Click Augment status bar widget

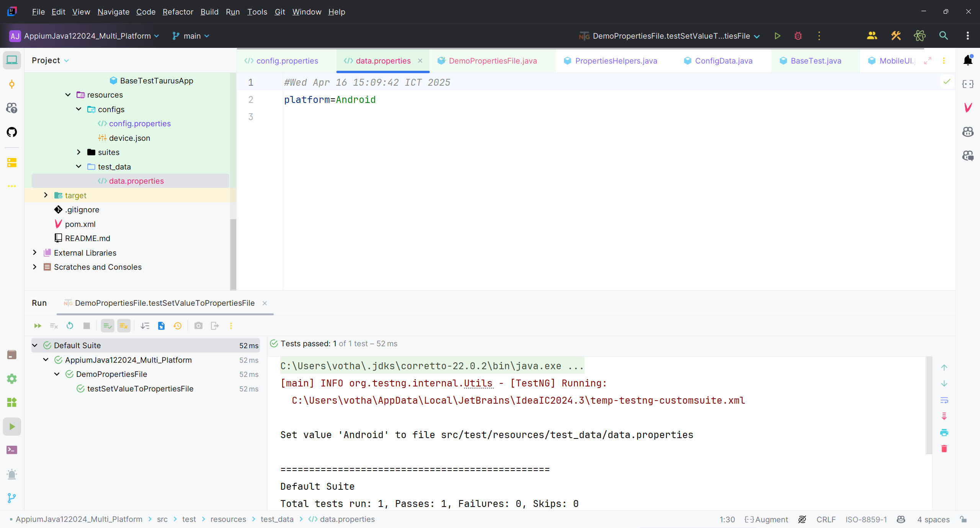point(766,519)
